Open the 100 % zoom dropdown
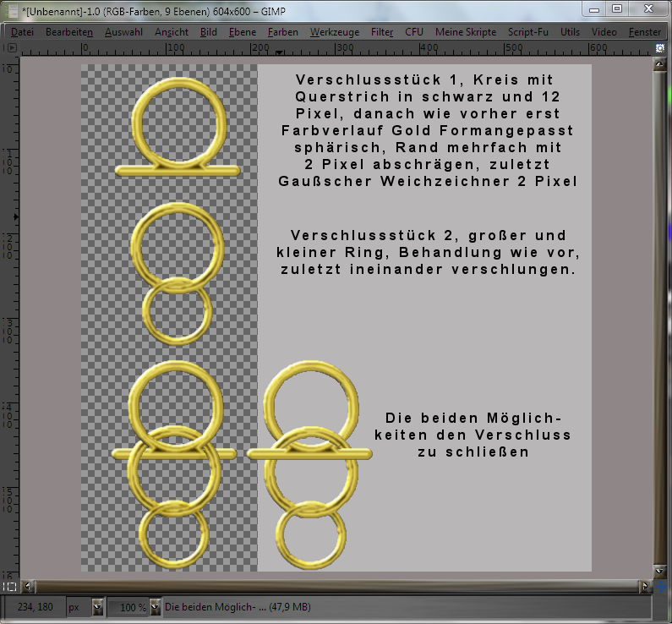Viewport: 672px width, 624px height. tap(154, 607)
